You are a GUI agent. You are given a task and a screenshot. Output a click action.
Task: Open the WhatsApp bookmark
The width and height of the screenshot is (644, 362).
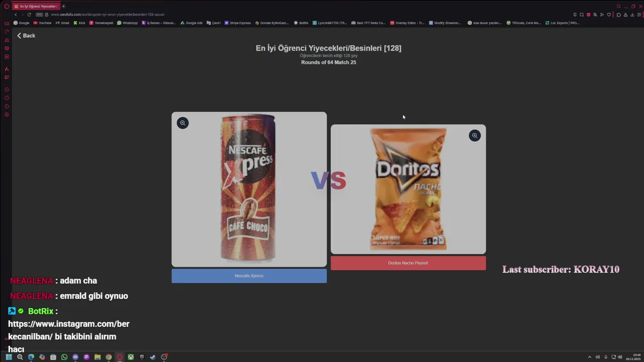127,23
